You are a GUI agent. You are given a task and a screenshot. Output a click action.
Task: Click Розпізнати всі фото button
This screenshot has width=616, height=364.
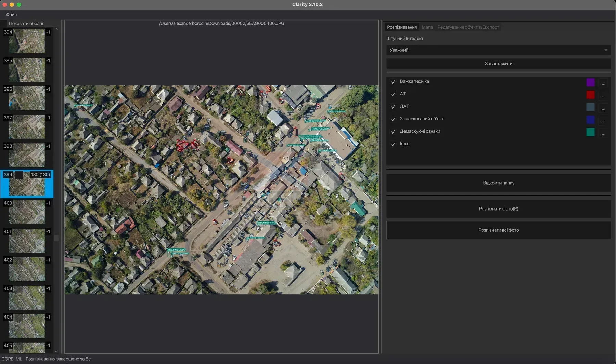point(498,230)
